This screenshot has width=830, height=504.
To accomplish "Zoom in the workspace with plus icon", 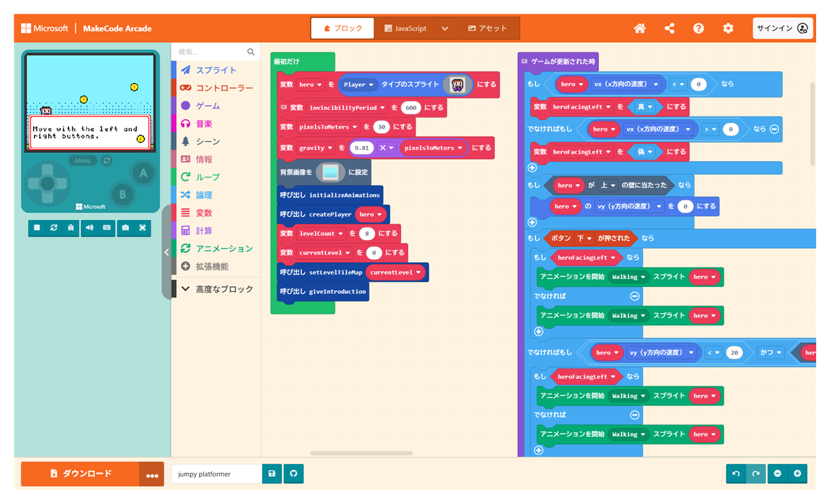I will (x=797, y=474).
